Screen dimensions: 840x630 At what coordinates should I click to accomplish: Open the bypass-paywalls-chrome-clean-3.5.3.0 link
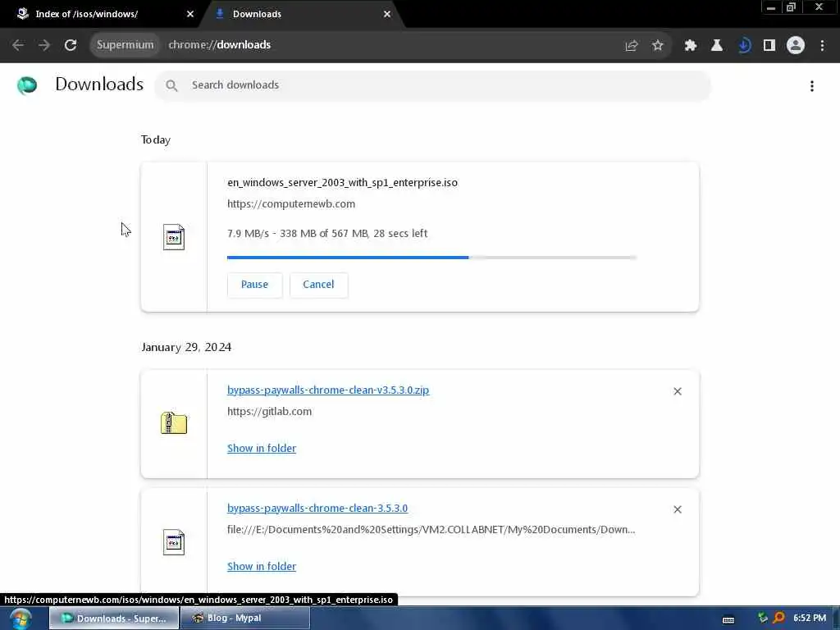(x=317, y=508)
